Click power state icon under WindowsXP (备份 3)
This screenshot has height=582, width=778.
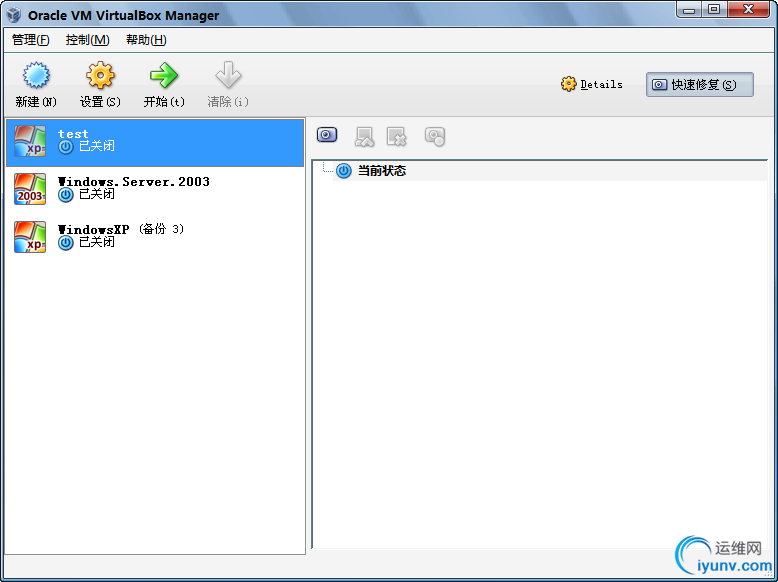pos(65,243)
